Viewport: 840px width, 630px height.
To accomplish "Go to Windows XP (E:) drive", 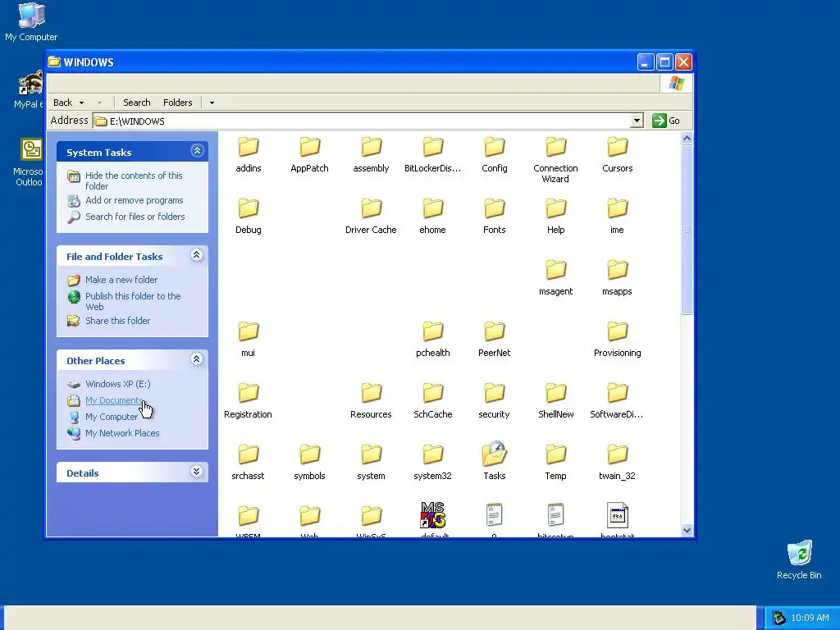I will 118,384.
